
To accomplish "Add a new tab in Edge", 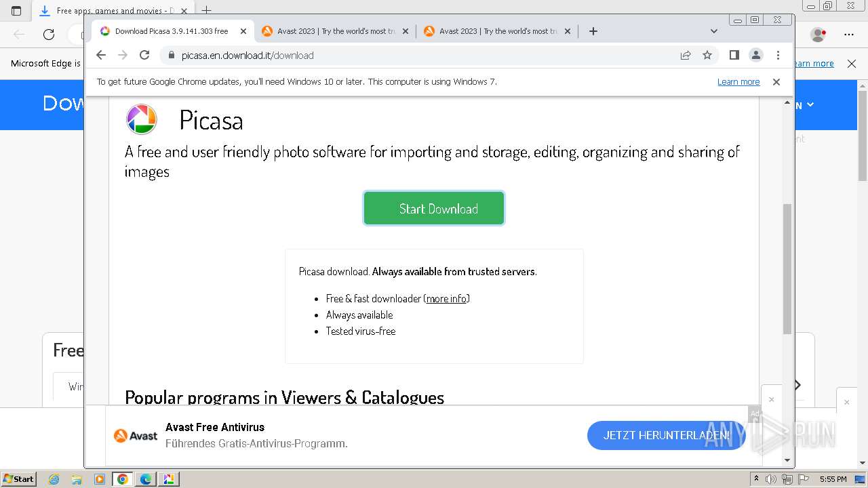I will [207, 11].
